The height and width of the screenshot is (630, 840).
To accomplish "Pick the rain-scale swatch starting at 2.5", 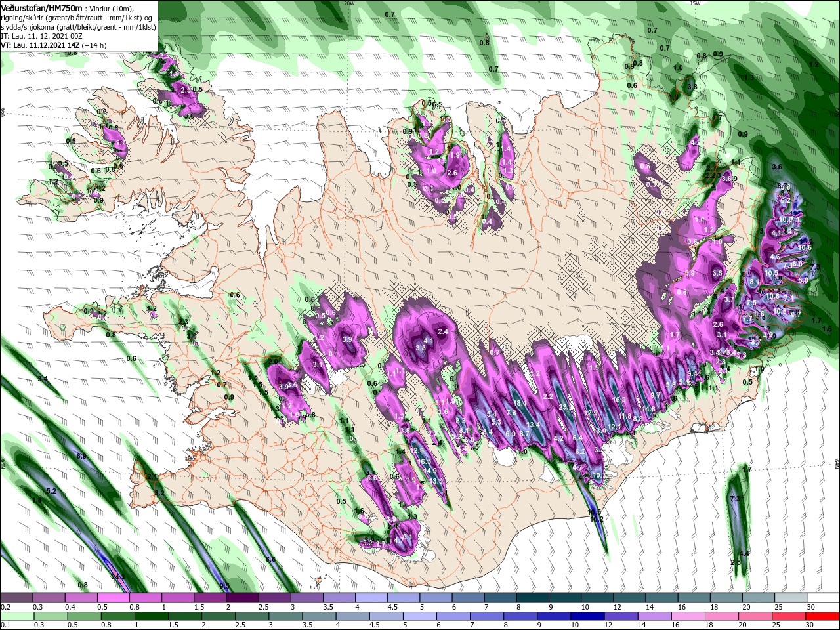I will click(x=253, y=616).
